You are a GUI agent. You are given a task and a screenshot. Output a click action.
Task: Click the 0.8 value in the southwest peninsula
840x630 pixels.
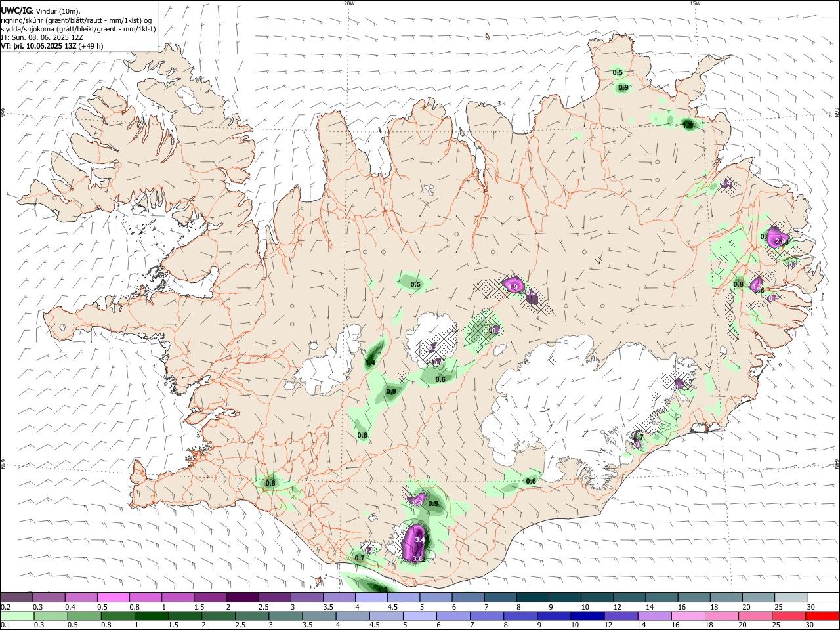coord(270,484)
